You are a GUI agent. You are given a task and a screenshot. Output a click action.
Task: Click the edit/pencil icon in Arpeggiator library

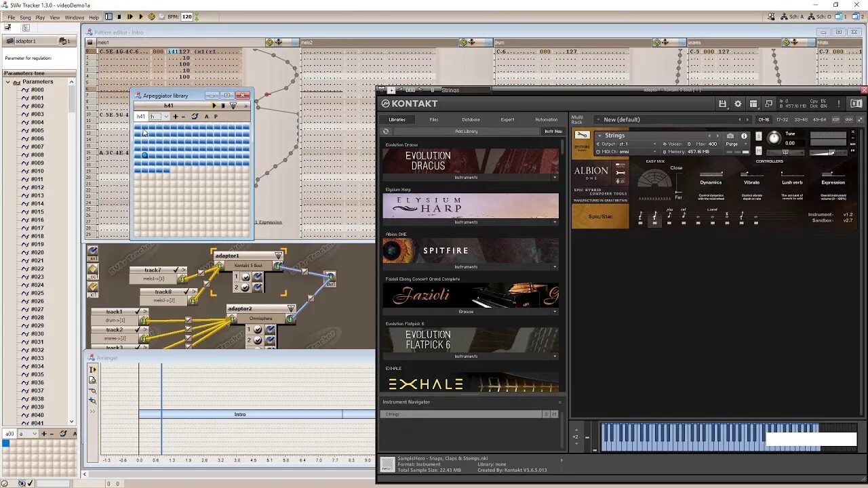tap(195, 117)
